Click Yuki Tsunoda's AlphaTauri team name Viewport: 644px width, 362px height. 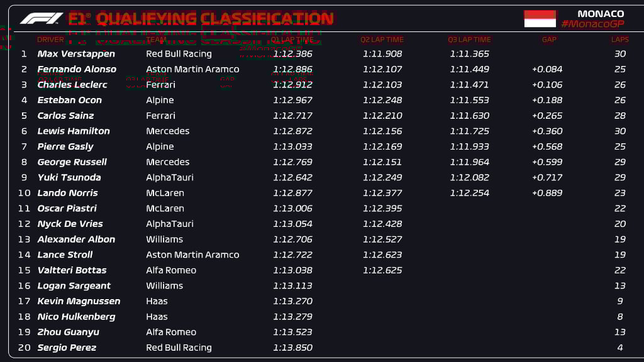[x=170, y=177]
